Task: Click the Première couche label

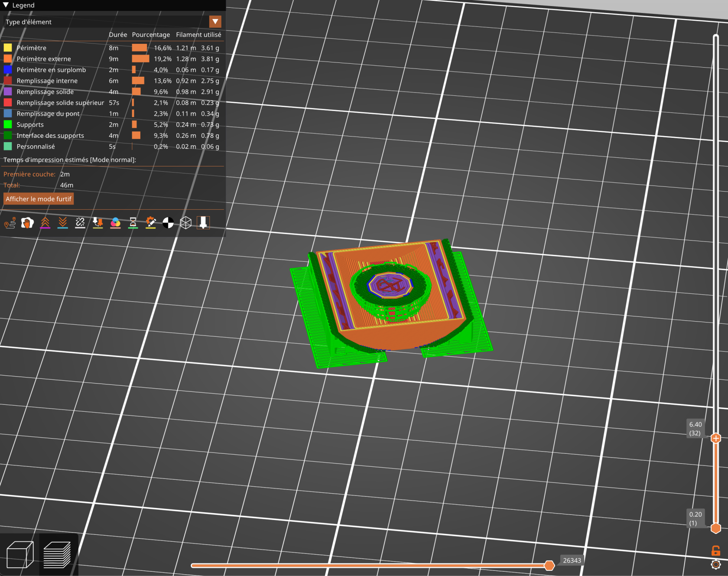Action: point(29,174)
